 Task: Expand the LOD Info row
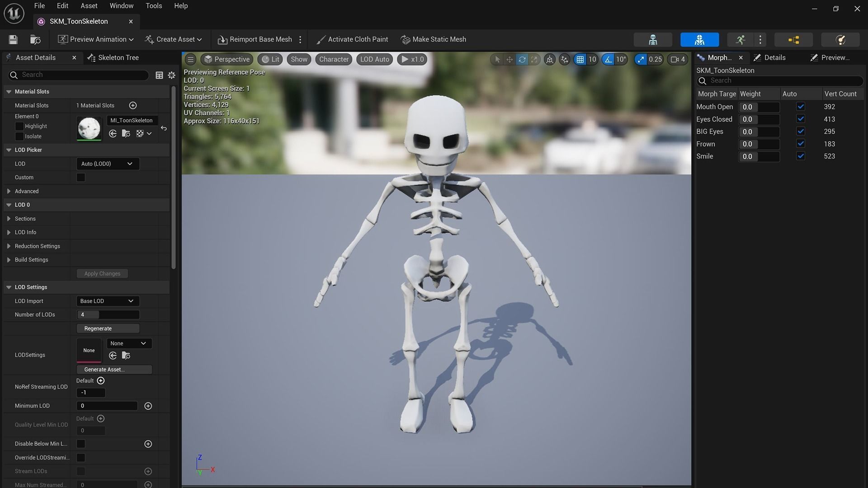(x=9, y=232)
